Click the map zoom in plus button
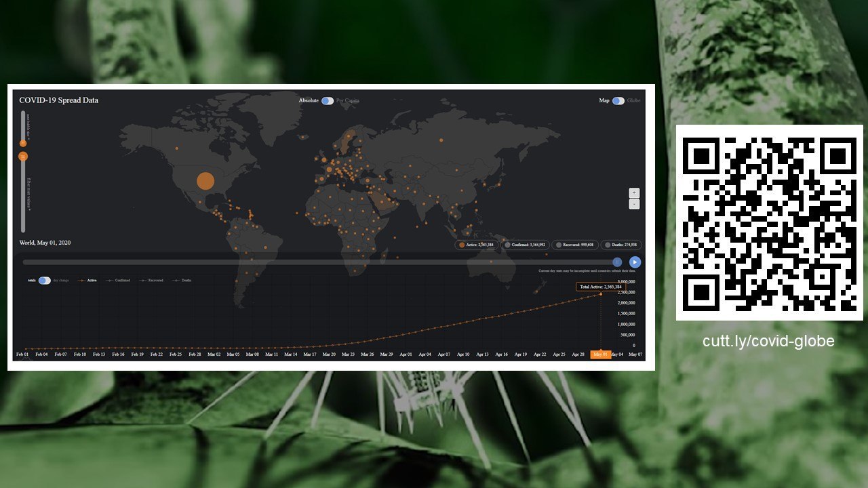 (x=634, y=193)
